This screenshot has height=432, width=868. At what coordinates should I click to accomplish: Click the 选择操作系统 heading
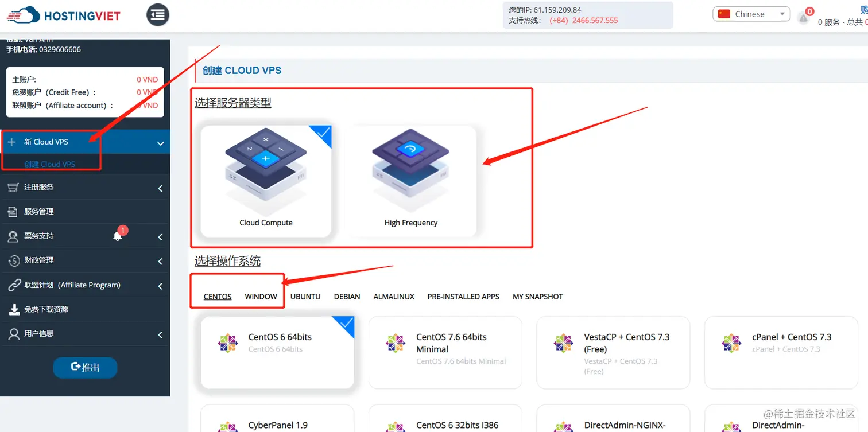point(228,261)
